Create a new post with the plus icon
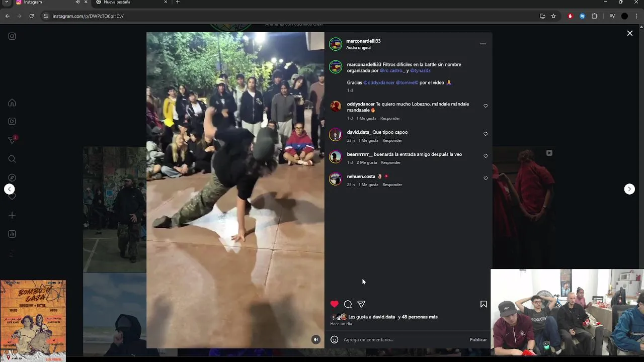 click(12, 215)
